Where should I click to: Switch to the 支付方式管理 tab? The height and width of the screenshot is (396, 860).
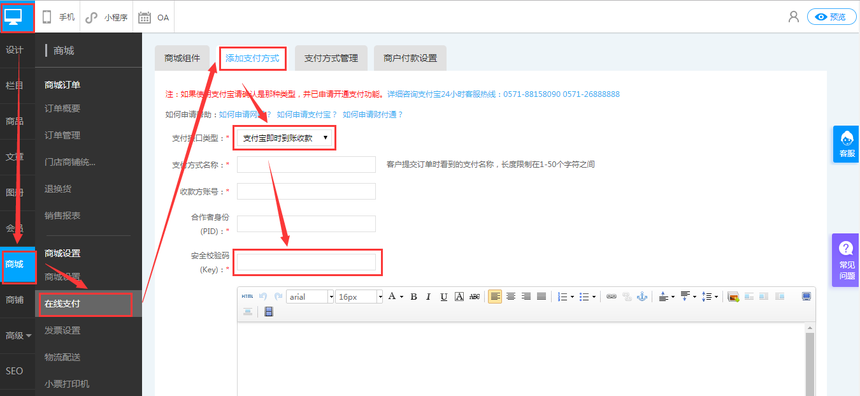pyautogui.click(x=331, y=58)
